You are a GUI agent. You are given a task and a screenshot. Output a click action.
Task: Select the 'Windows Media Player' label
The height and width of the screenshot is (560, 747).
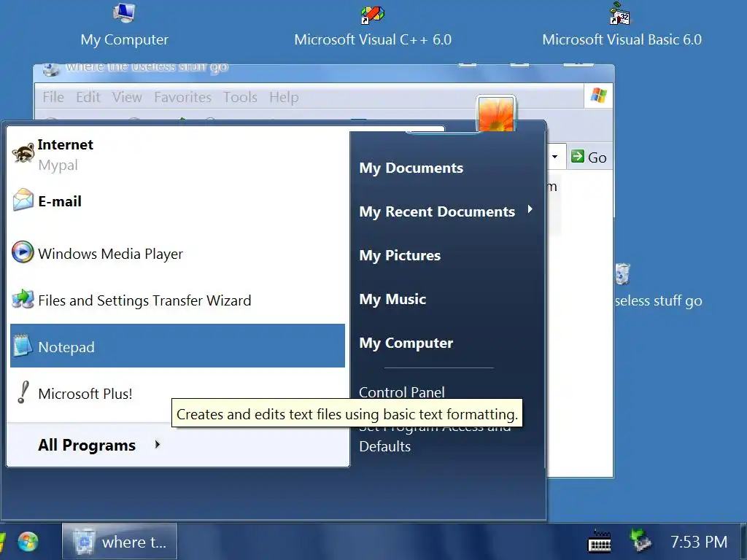(111, 254)
